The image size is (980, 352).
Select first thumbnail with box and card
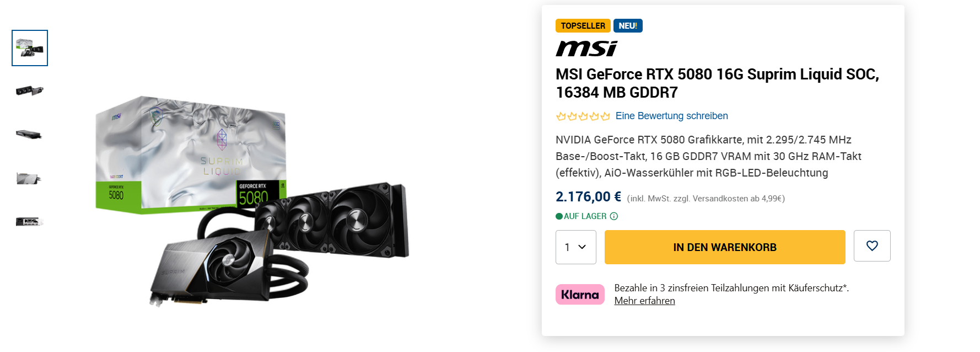point(30,48)
